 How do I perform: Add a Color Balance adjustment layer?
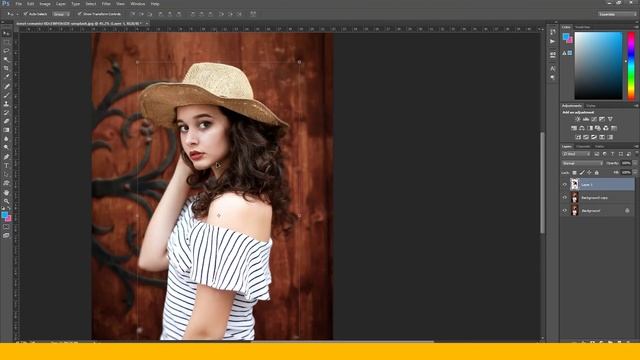pyautogui.click(x=582, y=128)
